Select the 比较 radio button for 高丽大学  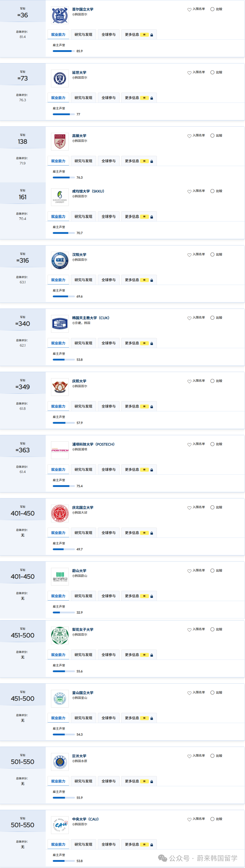212,136
